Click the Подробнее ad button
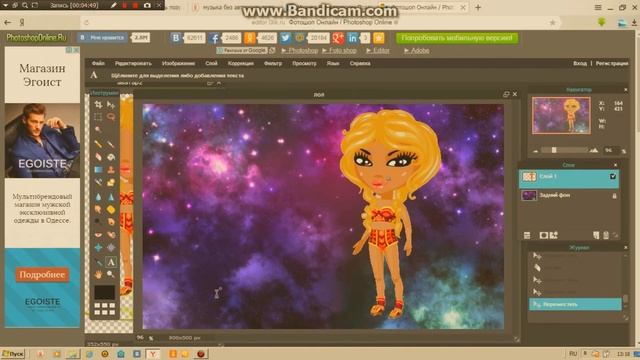The height and width of the screenshot is (360, 640). pos(42,275)
